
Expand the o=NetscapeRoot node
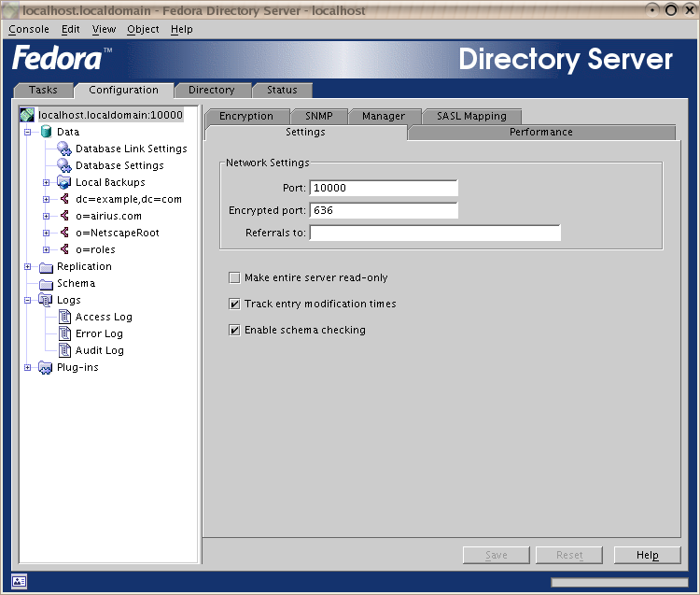click(46, 234)
